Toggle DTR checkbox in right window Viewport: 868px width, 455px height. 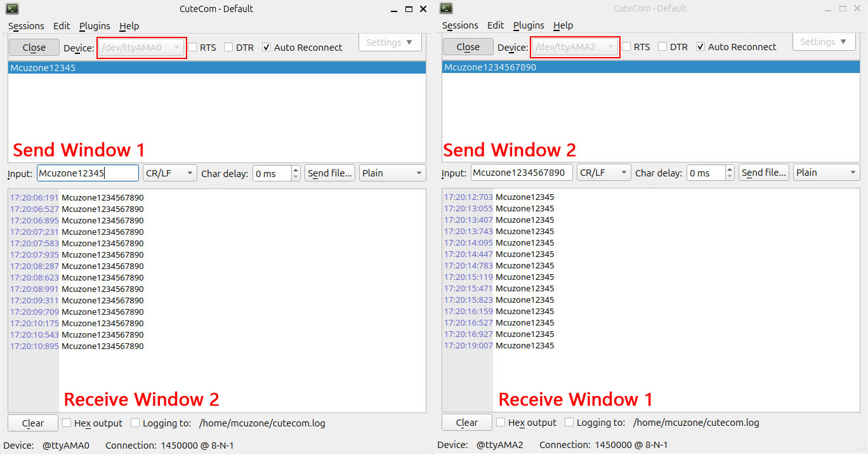point(662,47)
